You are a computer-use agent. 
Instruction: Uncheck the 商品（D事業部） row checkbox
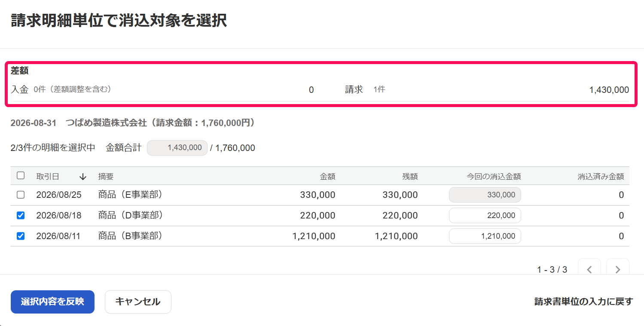21,215
